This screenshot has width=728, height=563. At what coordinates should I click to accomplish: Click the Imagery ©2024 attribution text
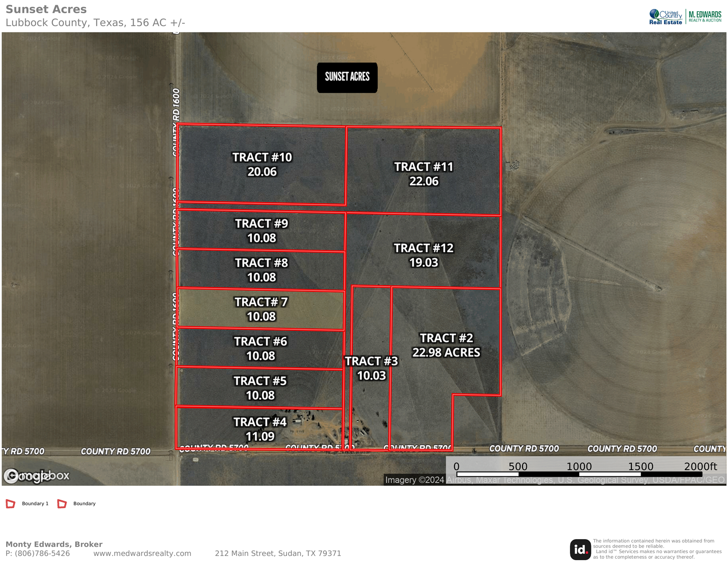click(414, 480)
